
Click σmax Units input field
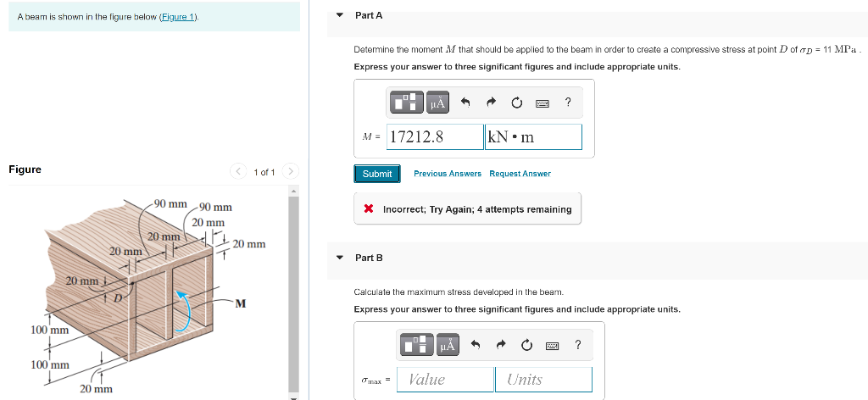pyautogui.click(x=543, y=380)
